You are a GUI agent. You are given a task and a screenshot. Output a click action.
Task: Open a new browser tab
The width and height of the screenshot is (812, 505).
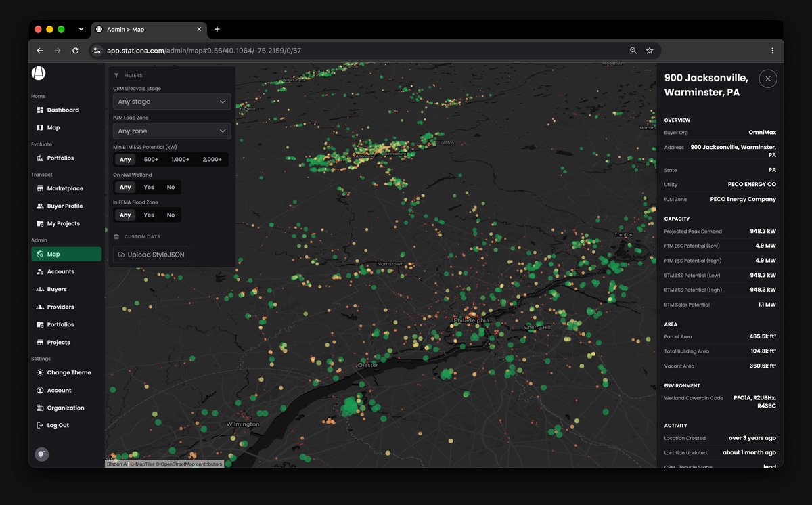tap(217, 29)
